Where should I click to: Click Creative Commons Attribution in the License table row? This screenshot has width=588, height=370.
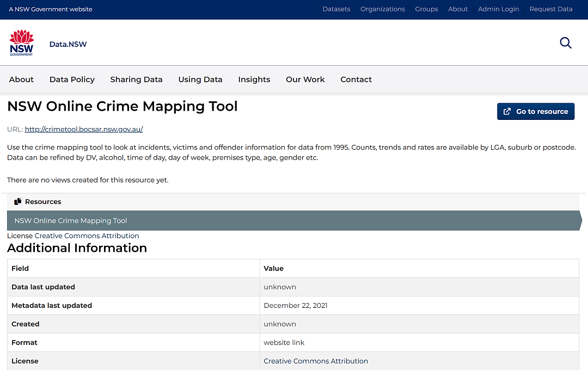tap(316, 361)
